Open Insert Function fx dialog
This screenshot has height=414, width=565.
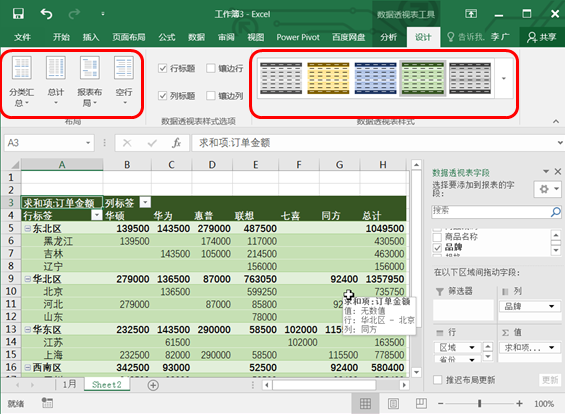tap(176, 143)
